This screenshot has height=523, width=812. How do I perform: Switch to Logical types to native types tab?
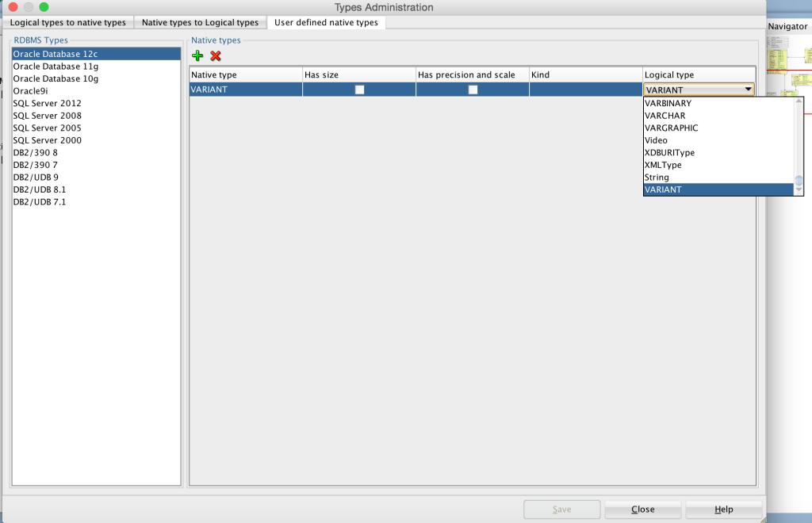pos(68,22)
